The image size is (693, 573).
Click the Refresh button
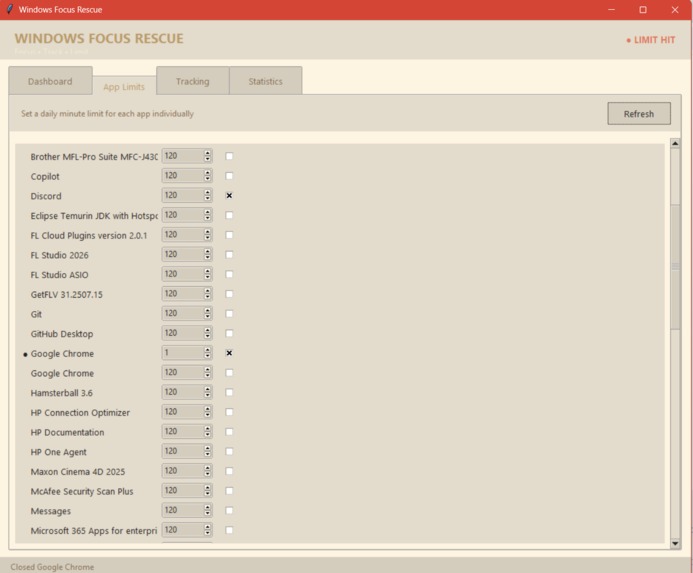tap(639, 114)
